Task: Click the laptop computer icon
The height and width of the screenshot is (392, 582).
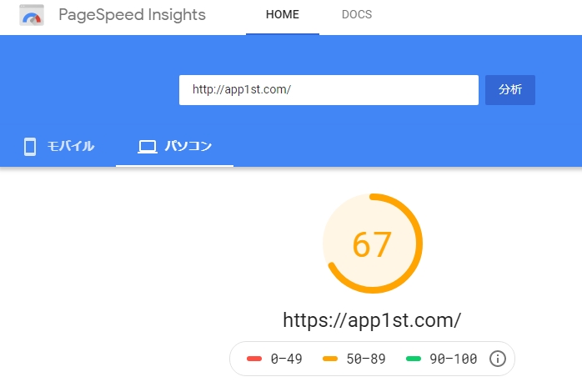Action: (x=148, y=147)
